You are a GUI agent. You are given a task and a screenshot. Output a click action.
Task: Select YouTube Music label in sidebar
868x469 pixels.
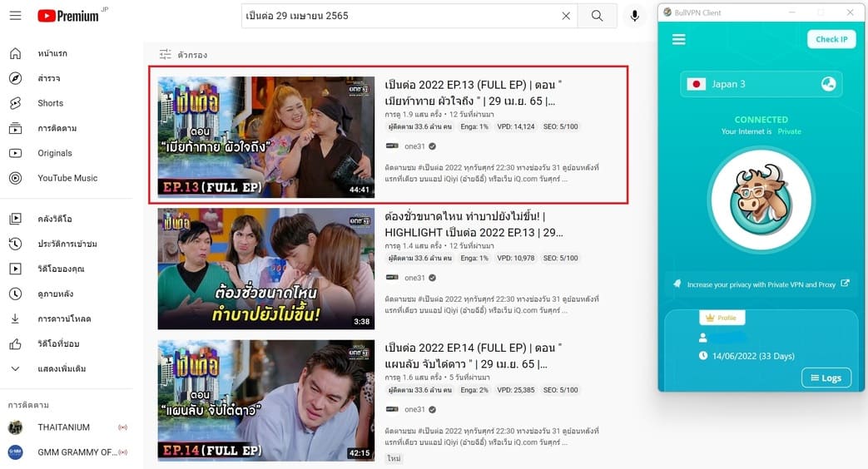[67, 177]
